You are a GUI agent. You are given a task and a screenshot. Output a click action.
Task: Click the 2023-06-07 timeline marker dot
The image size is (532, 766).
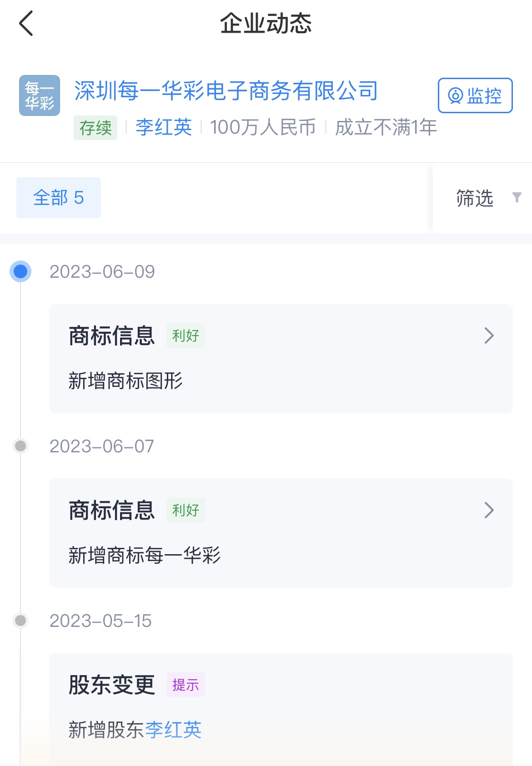coord(20,446)
